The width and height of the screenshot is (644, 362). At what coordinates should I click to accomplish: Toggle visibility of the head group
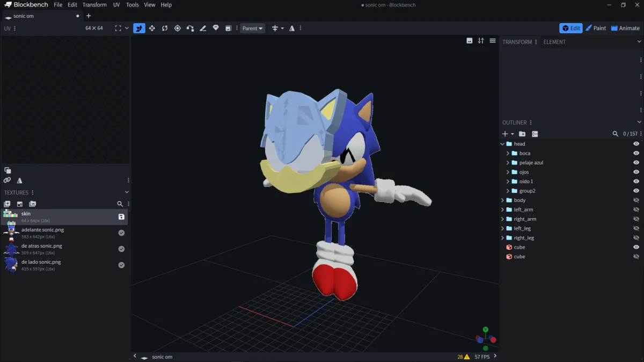click(x=636, y=144)
